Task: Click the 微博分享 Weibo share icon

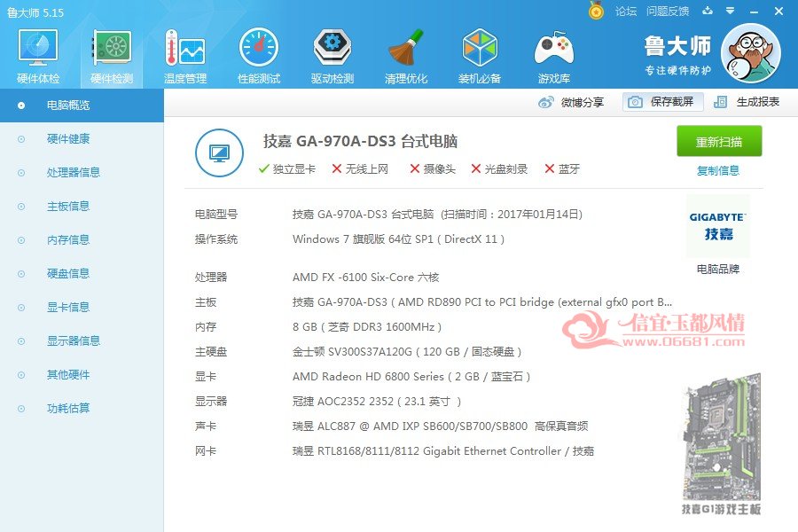Action: (546, 102)
